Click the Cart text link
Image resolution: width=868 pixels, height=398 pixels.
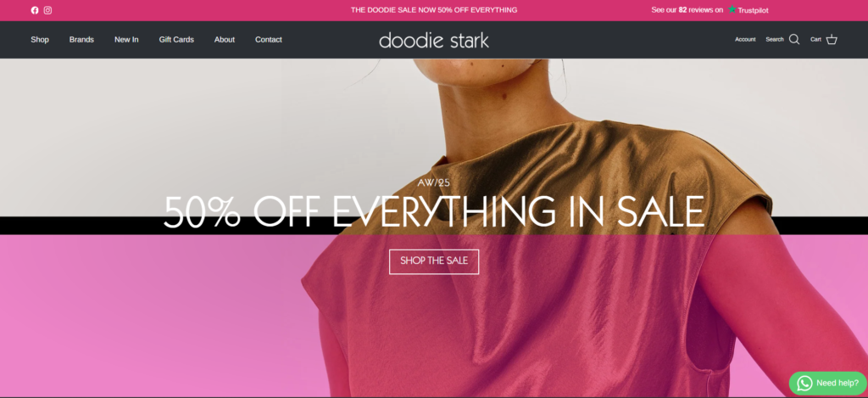tap(815, 39)
